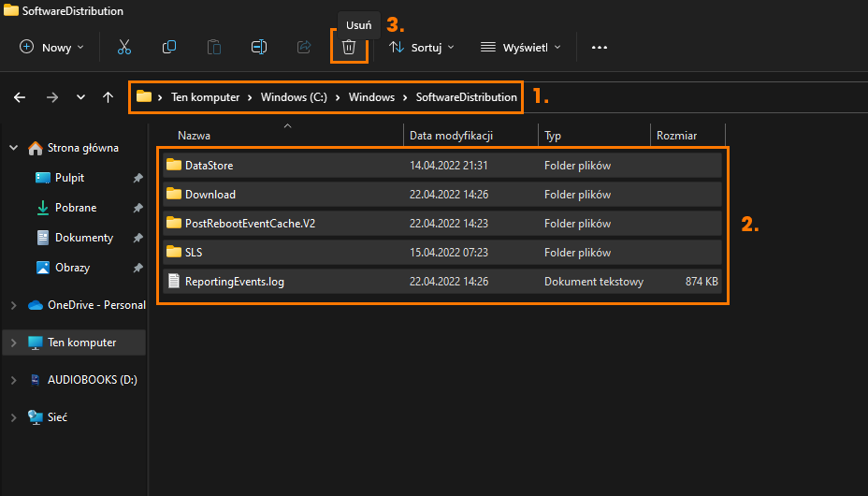Sort by Data modyfikacji column header
The height and width of the screenshot is (496, 868).
pos(451,136)
